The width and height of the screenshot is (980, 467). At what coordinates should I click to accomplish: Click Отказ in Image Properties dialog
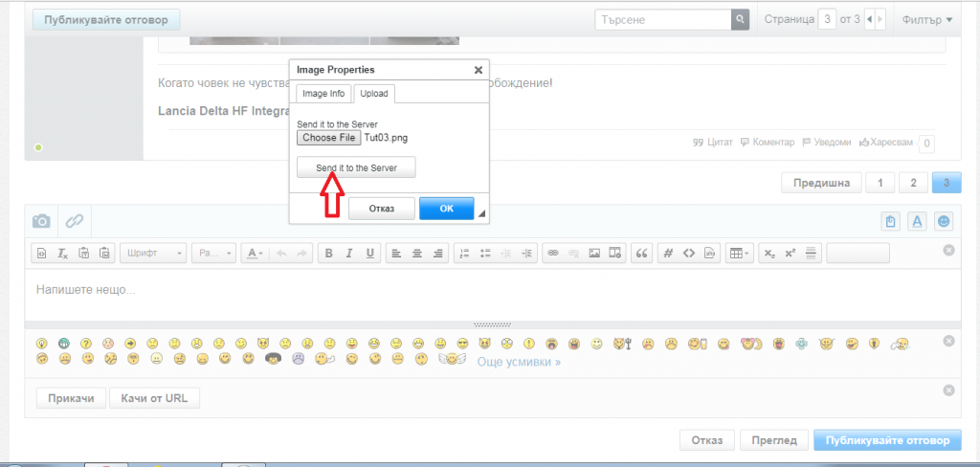pyautogui.click(x=381, y=209)
